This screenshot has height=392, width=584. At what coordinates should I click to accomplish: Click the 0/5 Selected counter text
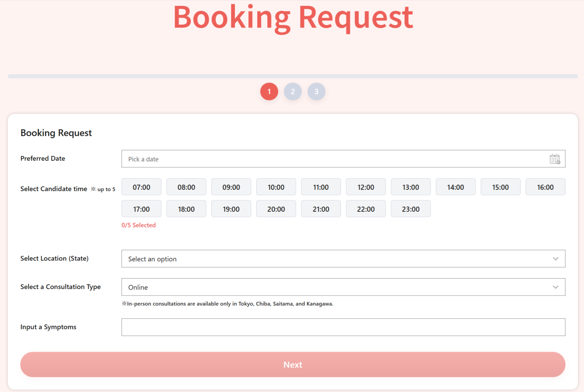(139, 225)
